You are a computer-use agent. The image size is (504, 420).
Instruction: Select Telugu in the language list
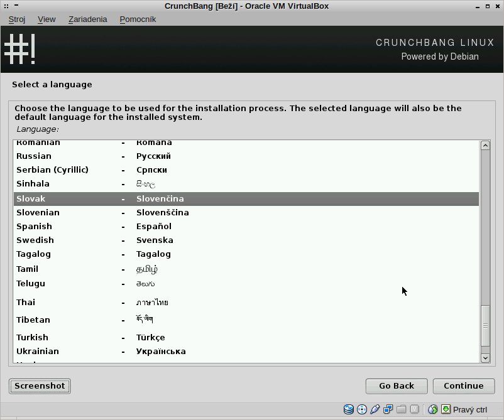246,284
